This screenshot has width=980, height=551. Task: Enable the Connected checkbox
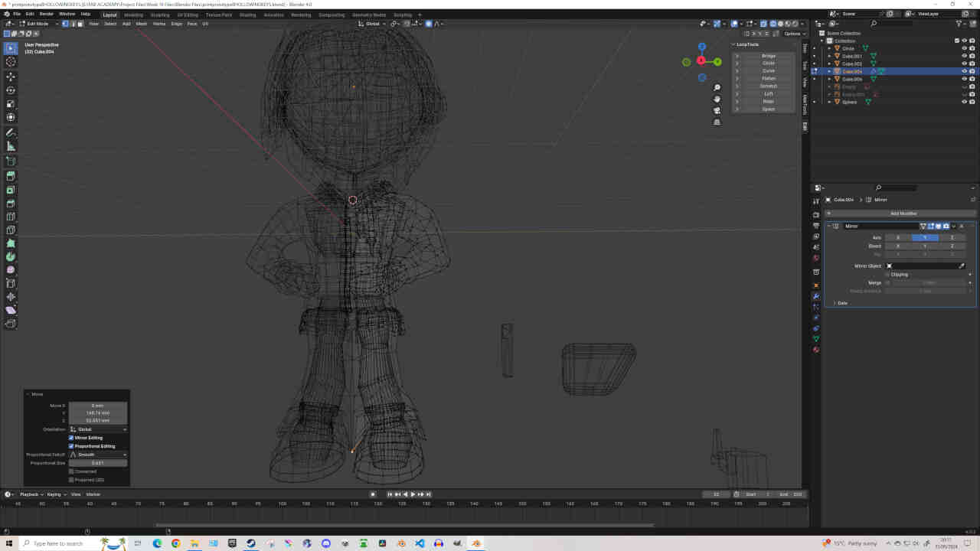pos(71,471)
